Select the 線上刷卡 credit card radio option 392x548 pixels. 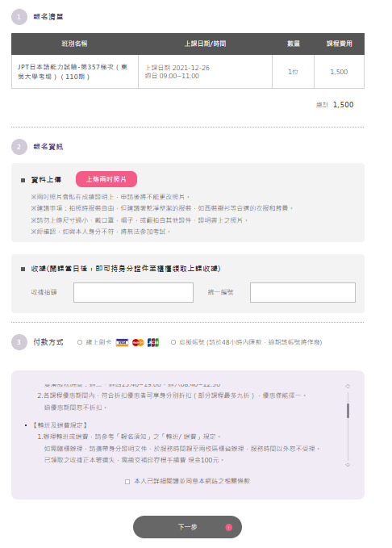[x=80, y=342]
